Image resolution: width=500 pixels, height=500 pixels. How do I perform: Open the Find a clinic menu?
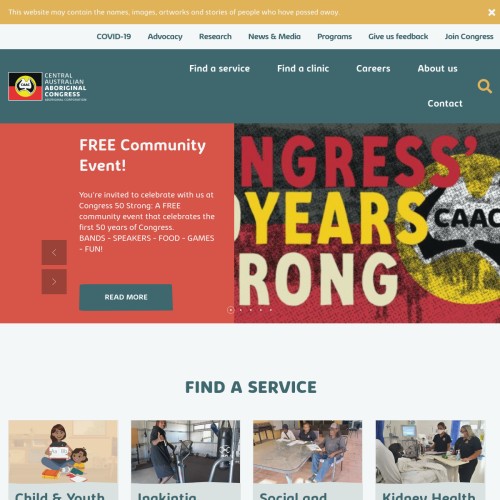[x=303, y=69]
